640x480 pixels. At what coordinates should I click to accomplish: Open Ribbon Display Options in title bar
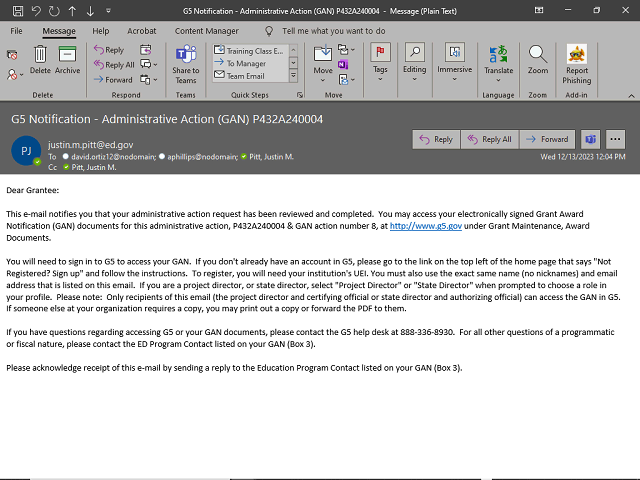(x=539, y=11)
